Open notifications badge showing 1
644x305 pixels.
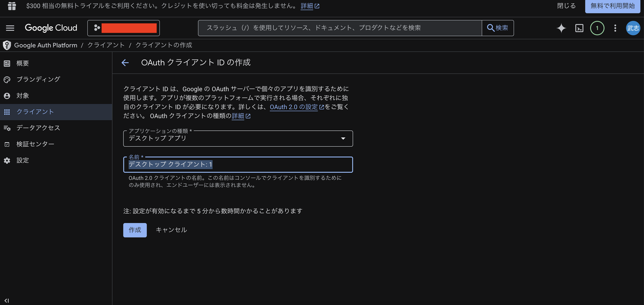[597, 28]
